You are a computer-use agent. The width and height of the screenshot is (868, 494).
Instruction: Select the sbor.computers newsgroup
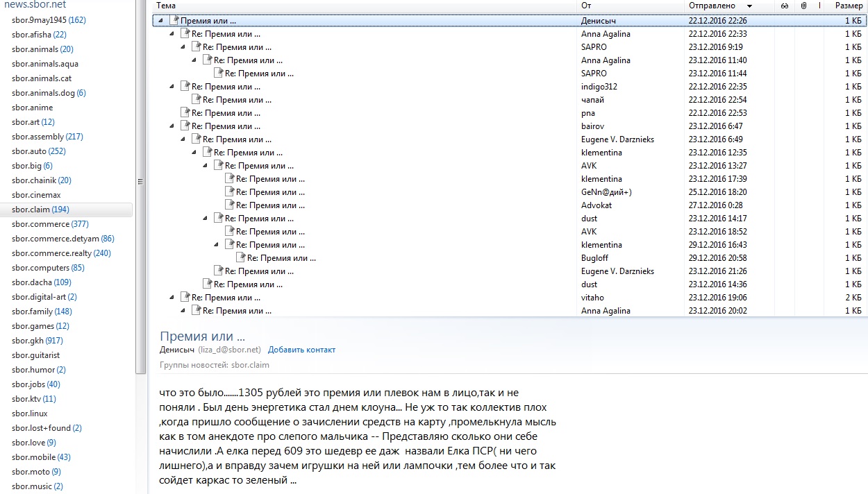48,268
